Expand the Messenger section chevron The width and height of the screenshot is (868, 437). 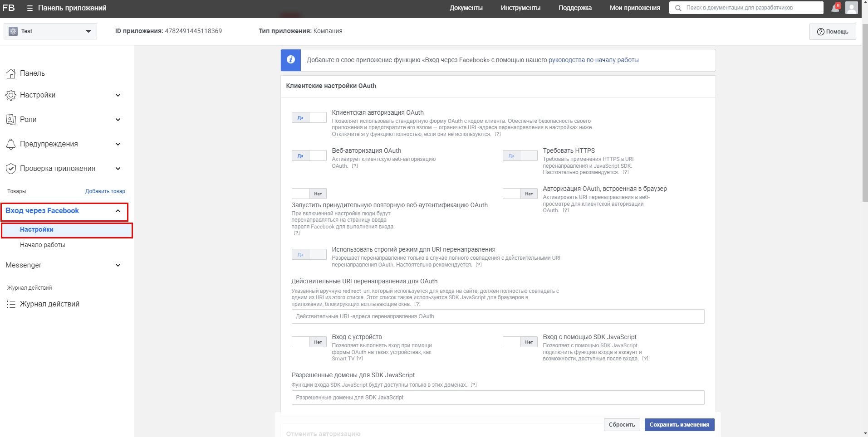point(118,265)
